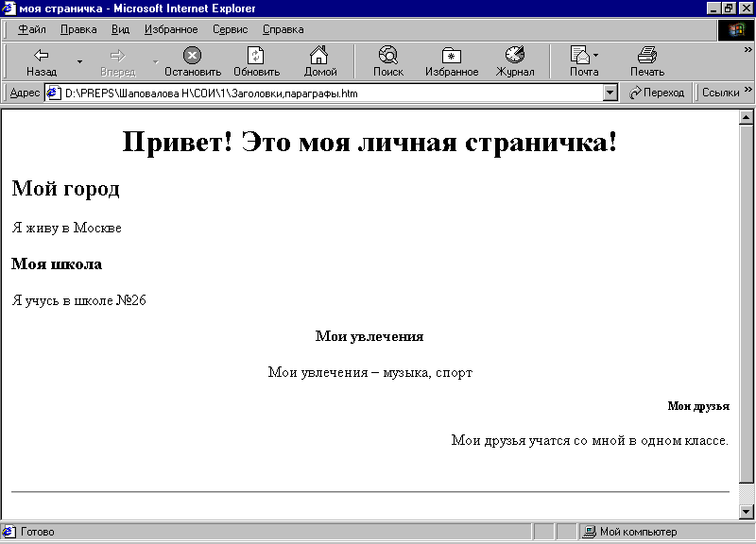The image size is (756, 544).
Task: Open the Сервис menu
Action: pyautogui.click(x=231, y=30)
